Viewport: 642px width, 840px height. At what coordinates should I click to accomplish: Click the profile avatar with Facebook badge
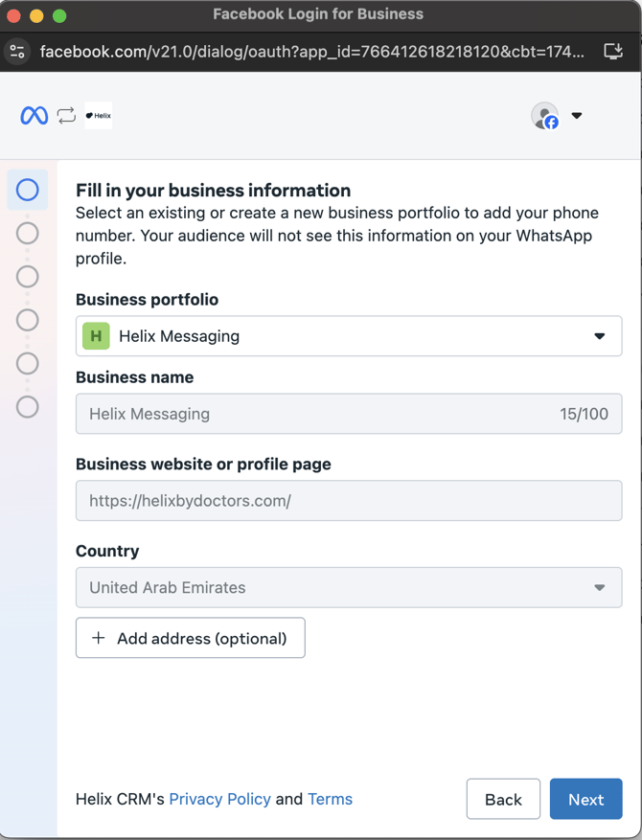pyautogui.click(x=545, y=116)
